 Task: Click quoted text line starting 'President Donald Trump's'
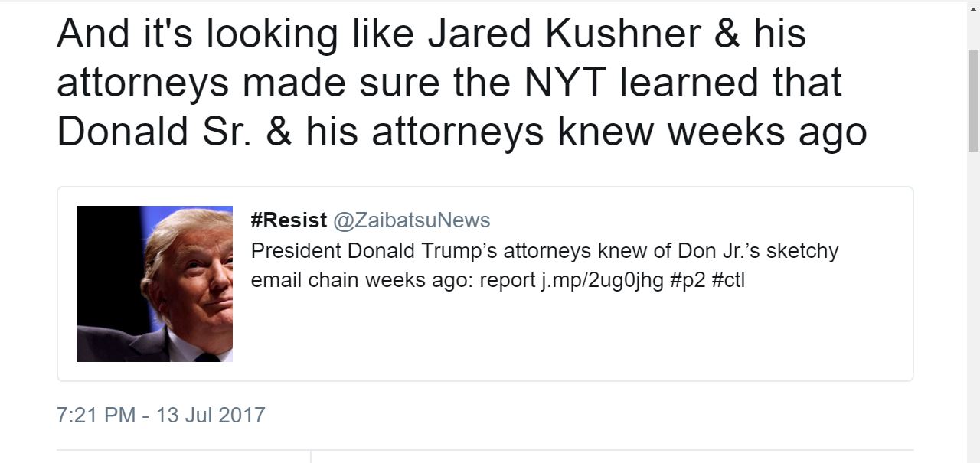coord(544,251)
